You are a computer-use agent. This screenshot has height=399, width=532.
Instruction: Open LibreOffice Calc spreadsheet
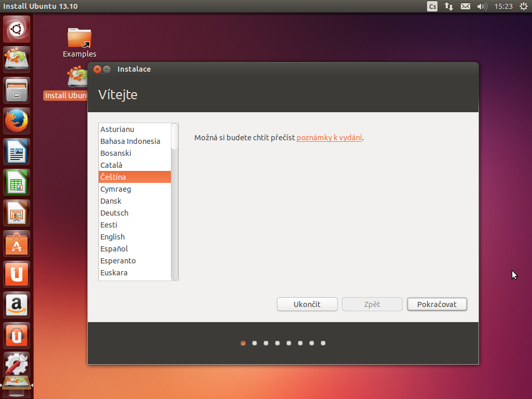click(16, 182)
